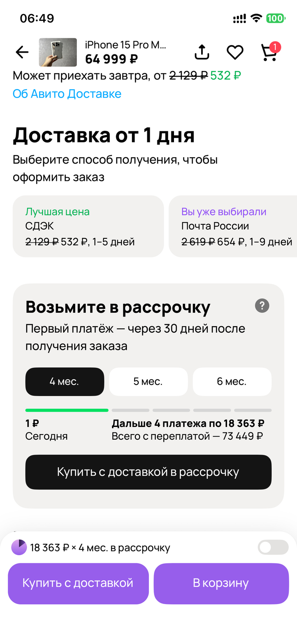297x644 pixels.
Task: Tap the green installment progress bar
Action: (67, 410)
